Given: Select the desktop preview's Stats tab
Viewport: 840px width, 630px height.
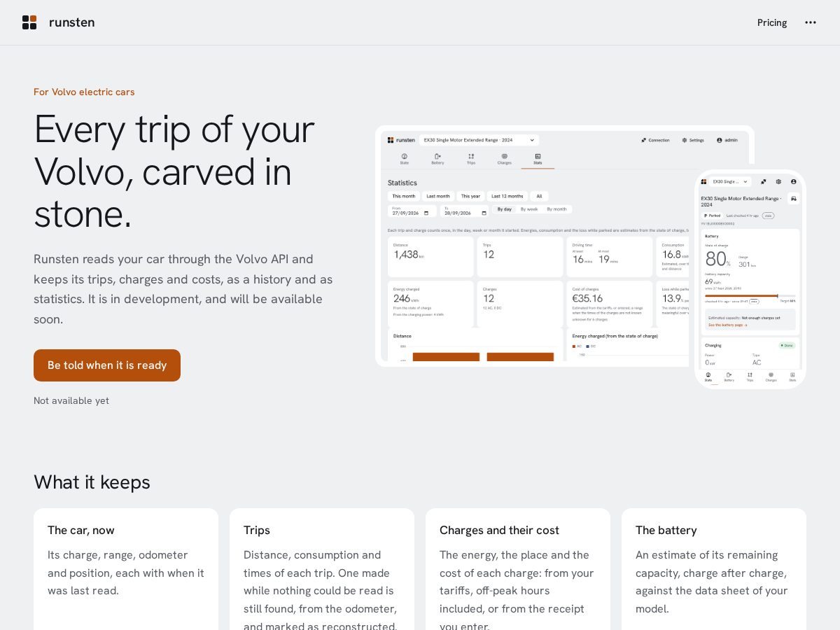Looking at the screenshot, I should 538,159.
